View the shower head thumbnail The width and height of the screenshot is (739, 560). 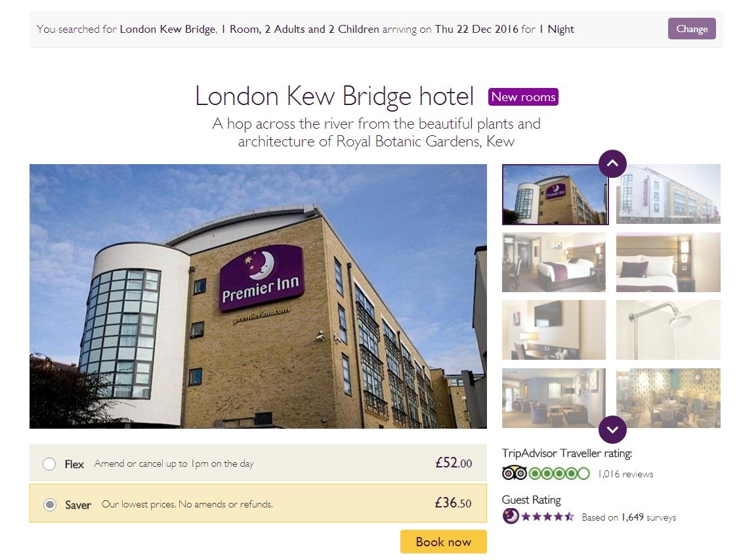tap(668, 330)
